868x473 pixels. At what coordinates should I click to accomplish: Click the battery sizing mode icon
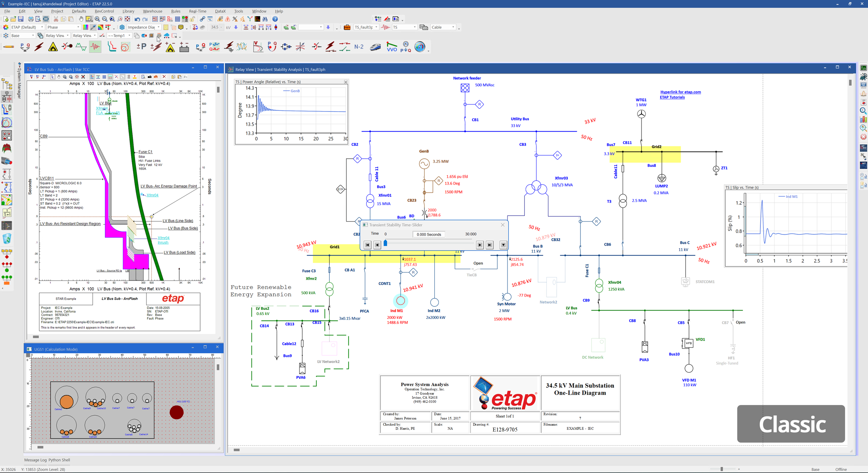[x=184, y=47]
